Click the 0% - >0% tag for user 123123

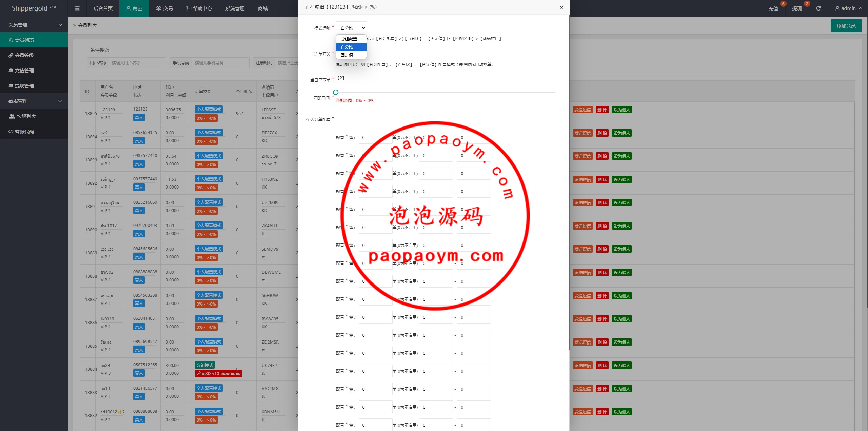pyautogui.click(x=206, y=118)
